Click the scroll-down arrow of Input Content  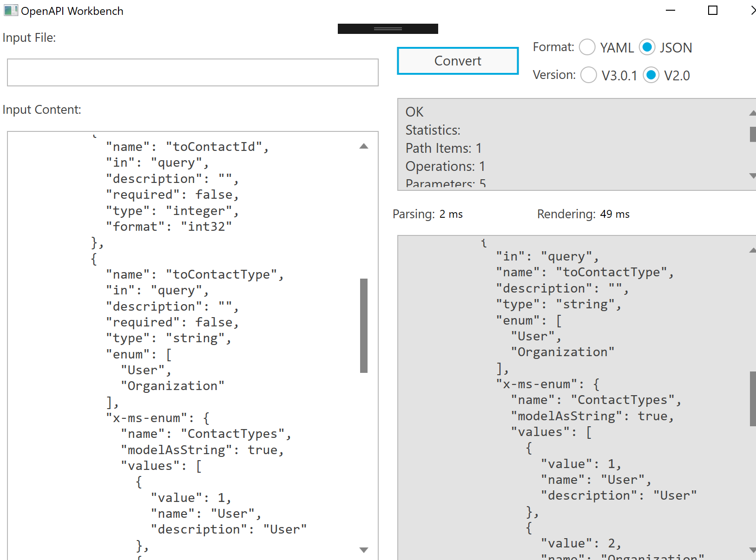tap(364, 550)
